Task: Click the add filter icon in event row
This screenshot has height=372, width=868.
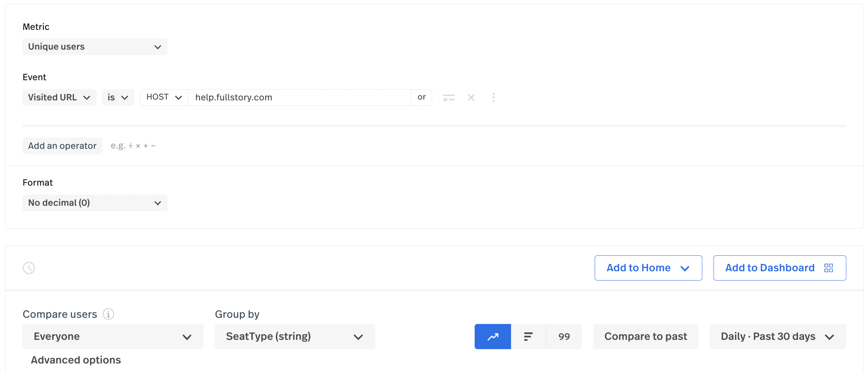Action: 449,98
